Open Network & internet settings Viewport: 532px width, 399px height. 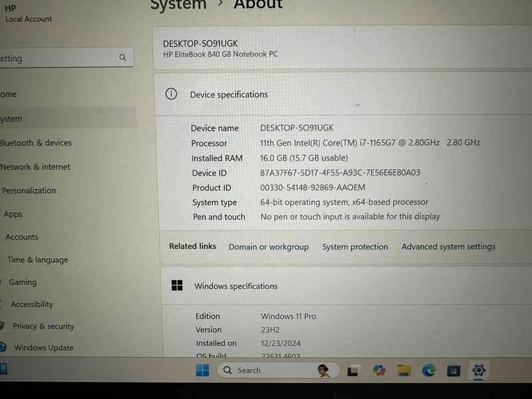tap(35, 167)
